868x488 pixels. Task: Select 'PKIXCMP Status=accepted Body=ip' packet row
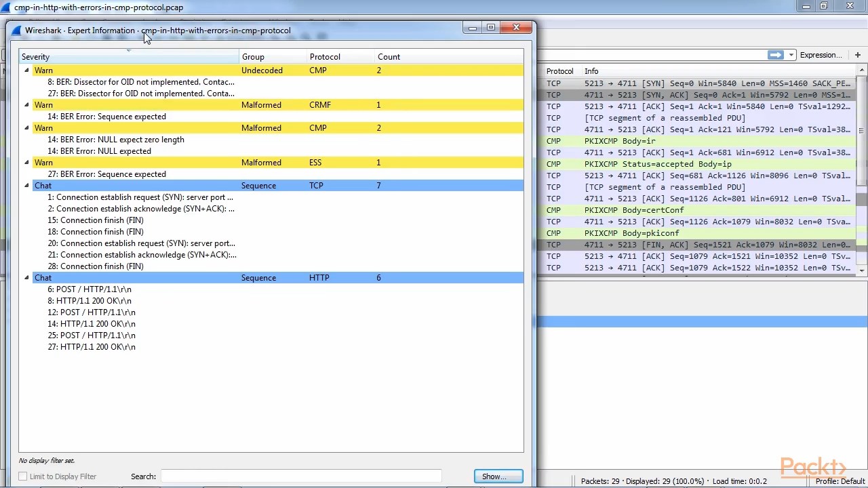tap(696, 164)
